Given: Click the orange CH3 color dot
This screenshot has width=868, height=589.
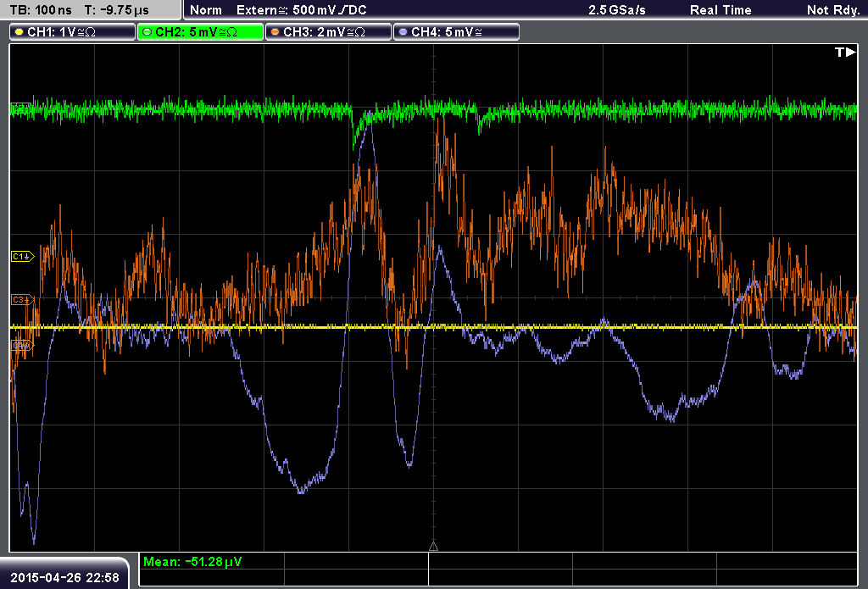Looking at the screenshot, I should click(275, 32).
